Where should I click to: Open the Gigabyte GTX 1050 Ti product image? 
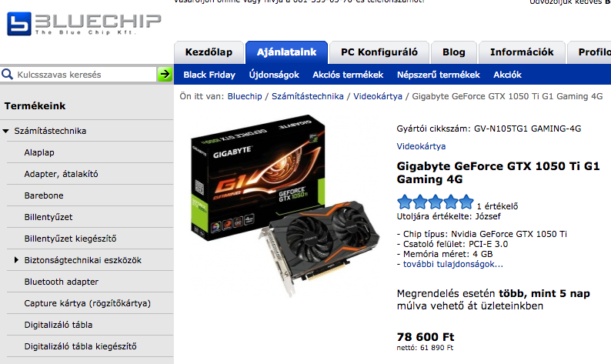tap(285, 205)
